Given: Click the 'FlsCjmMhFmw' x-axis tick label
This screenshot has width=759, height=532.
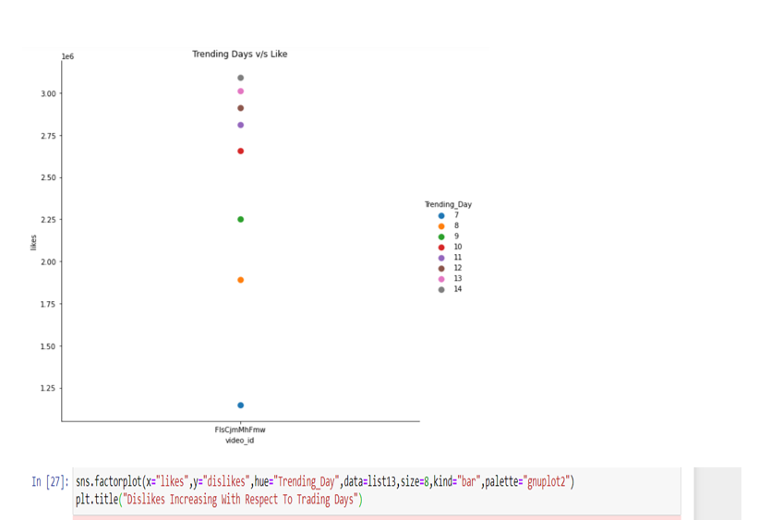Looking at the screenshot, I should pos(240,429).
